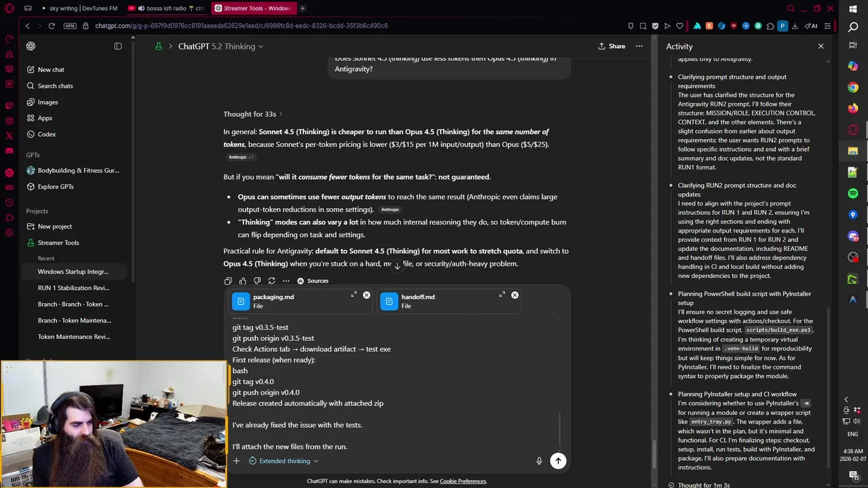Open the Anthropic +1 citation chip
The width and height of the screenshot is (868, 488).
[241, 157]
